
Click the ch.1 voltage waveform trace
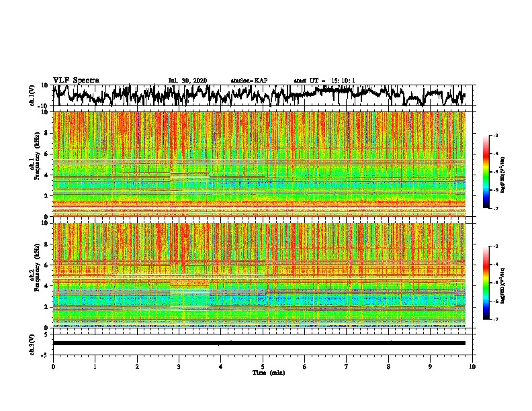[x=259, y=95]
